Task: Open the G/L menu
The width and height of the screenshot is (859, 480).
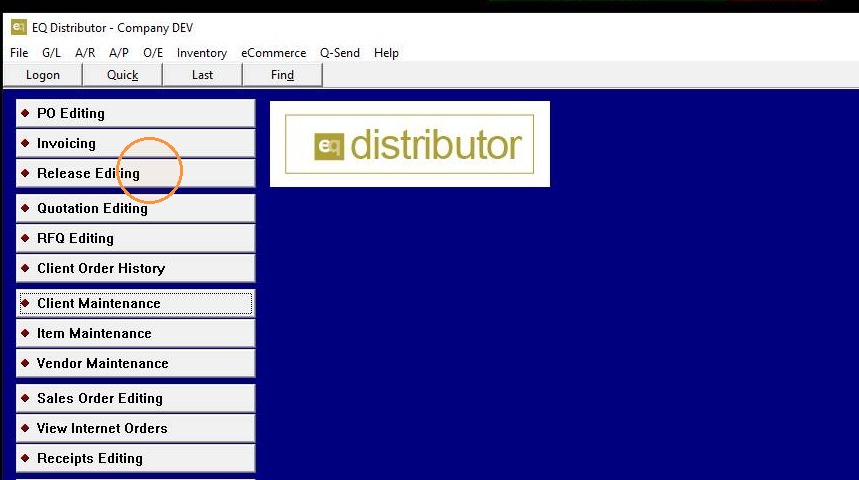Action: (51, 53)
